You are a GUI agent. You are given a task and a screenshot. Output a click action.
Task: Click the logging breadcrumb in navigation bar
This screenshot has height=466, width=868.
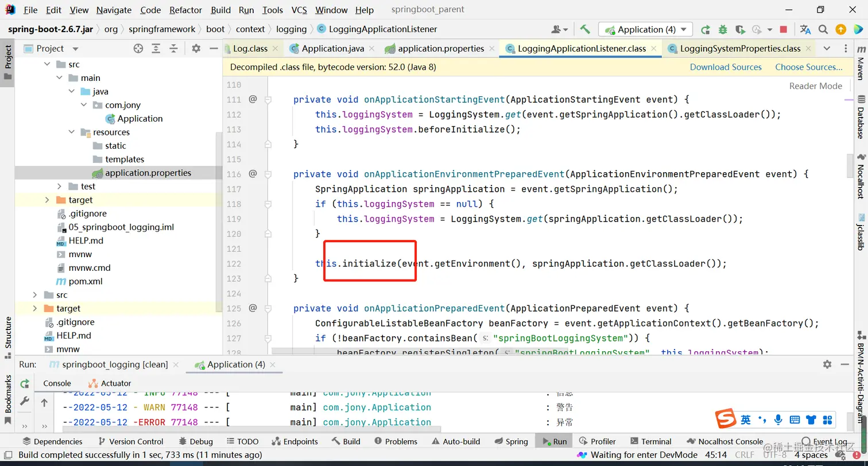(x=291, y=29)
